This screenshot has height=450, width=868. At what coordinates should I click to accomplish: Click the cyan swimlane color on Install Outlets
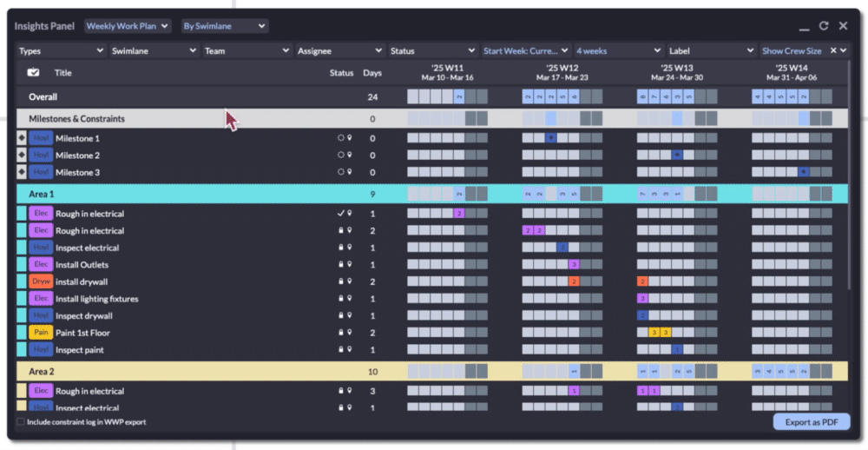[22, 264]
